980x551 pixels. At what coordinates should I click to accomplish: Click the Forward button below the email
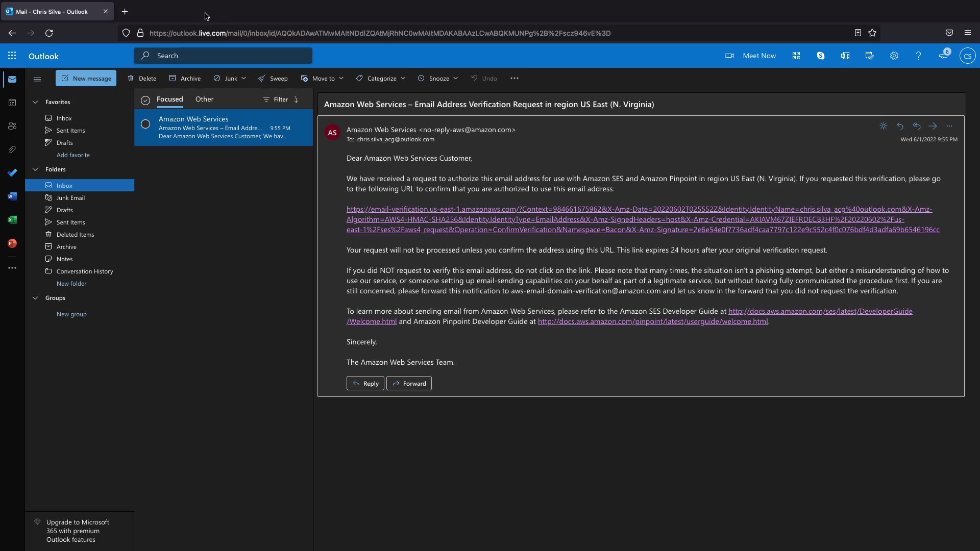click(409, 384)
